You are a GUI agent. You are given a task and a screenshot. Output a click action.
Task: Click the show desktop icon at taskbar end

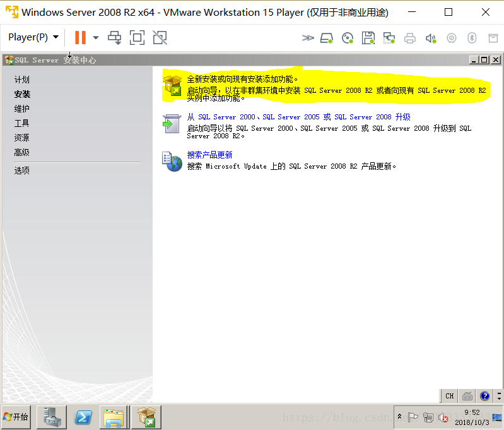click(x=497, y=417)
